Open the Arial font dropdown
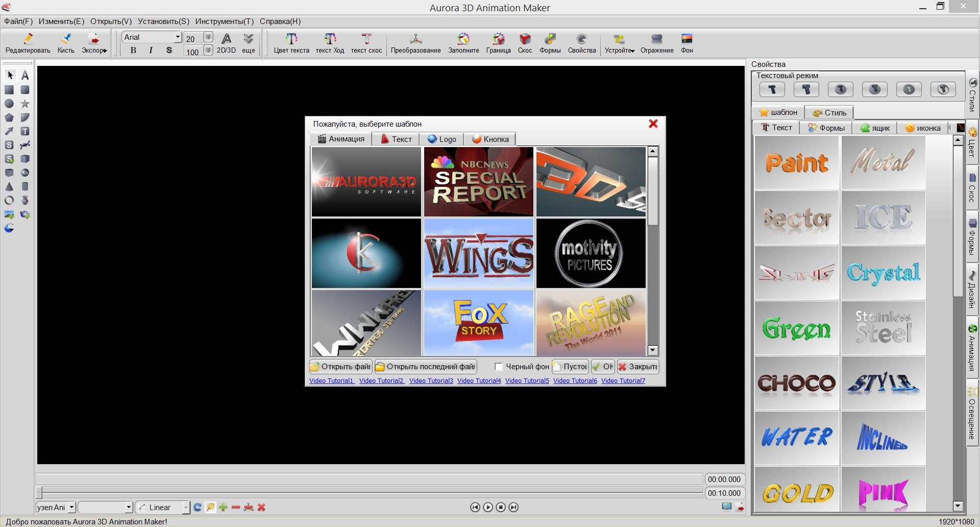 [x=178, y=37]
